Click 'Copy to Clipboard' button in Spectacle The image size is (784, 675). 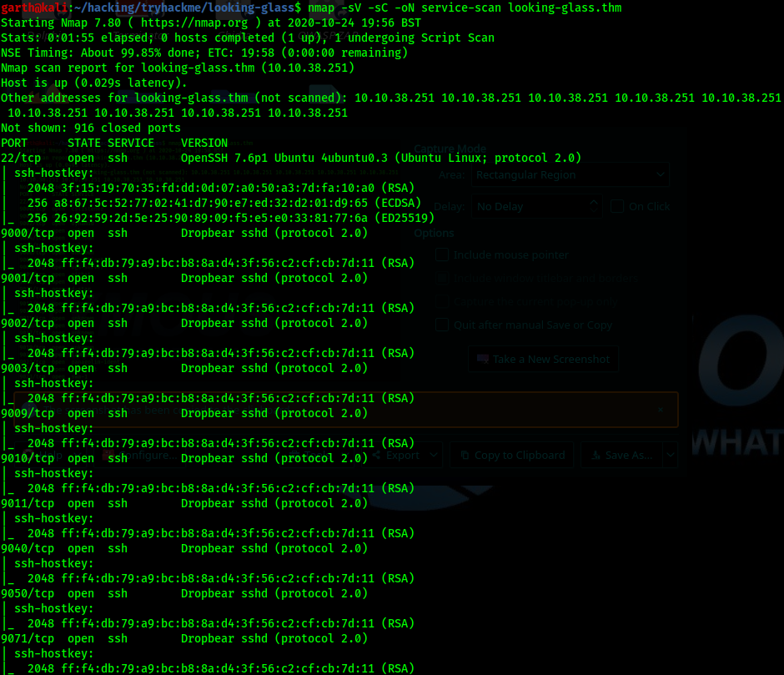click(x=512, y=455)
